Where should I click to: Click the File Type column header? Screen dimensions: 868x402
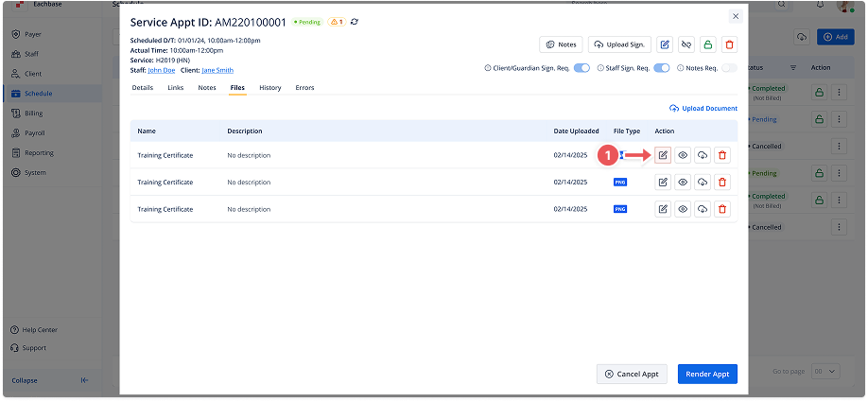pyautogui.click(x=627, y=131)
